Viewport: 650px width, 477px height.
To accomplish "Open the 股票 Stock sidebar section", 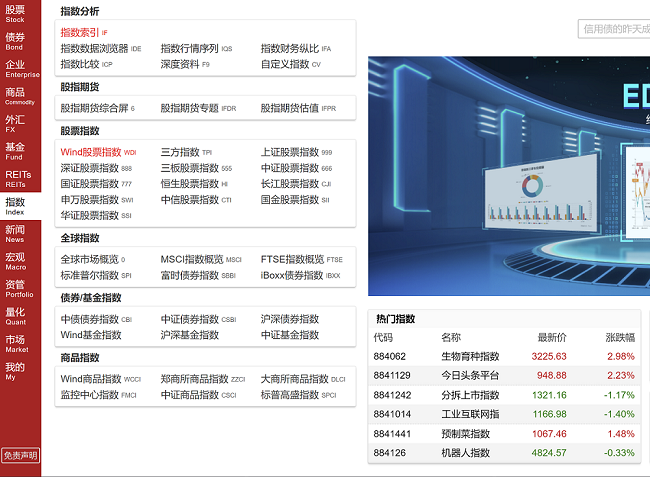I will 20,14.
